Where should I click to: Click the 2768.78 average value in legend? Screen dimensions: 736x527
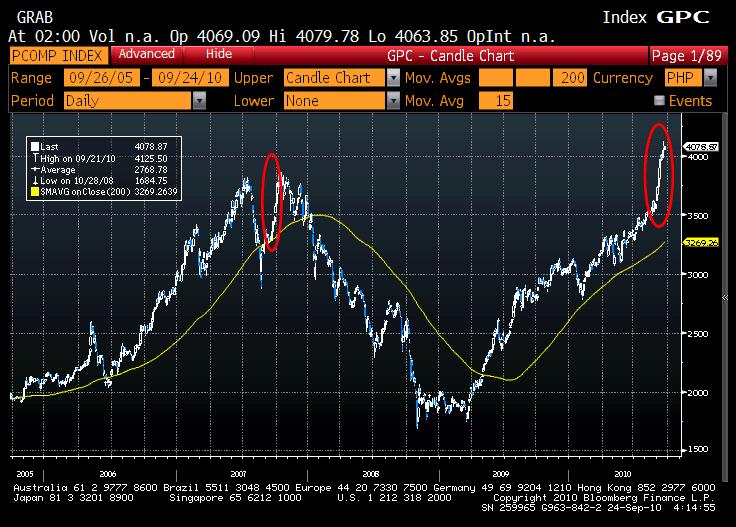(x=151, y=169)
